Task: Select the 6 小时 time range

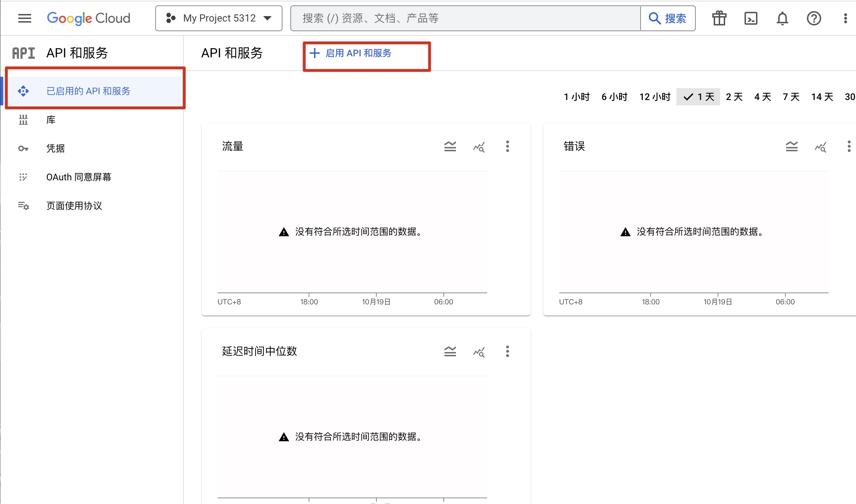Action: (x=614, y=97)
